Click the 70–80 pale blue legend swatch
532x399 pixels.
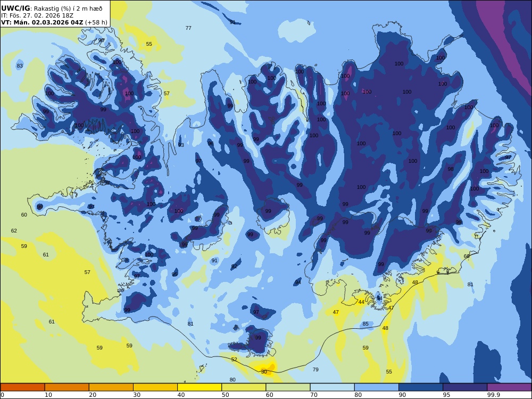coord(332,387)
